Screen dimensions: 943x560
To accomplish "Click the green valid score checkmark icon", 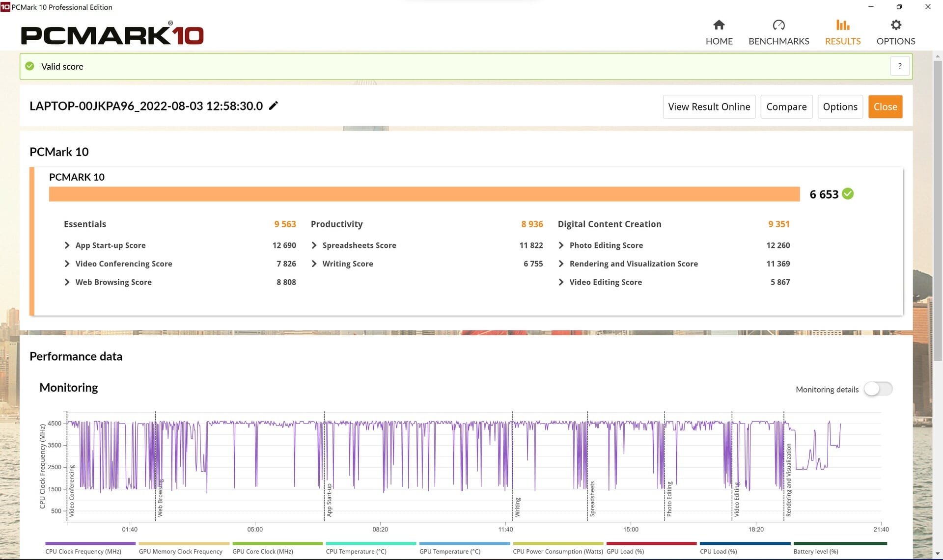I will point(30,66).
